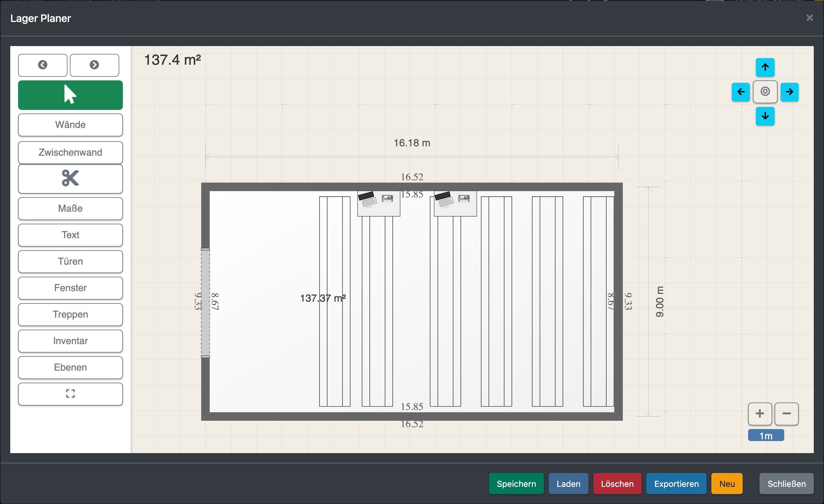Save the plan with Speichern
Screen dimensions: 824x504
pyautogui.click(x=516, y=483)
